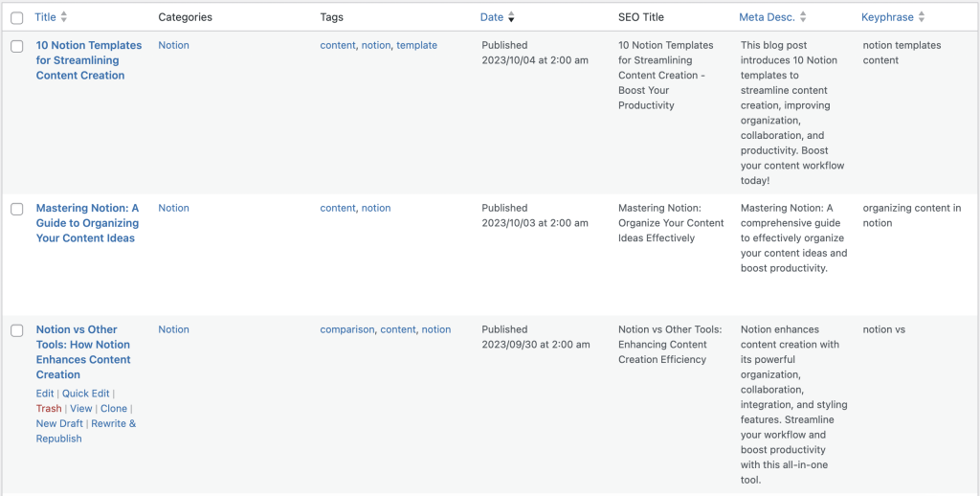Click notion tag in Mastering Notion row
The height and width of the screenshot is (496, 980).
pyautogui.click(x=375, y=208)
